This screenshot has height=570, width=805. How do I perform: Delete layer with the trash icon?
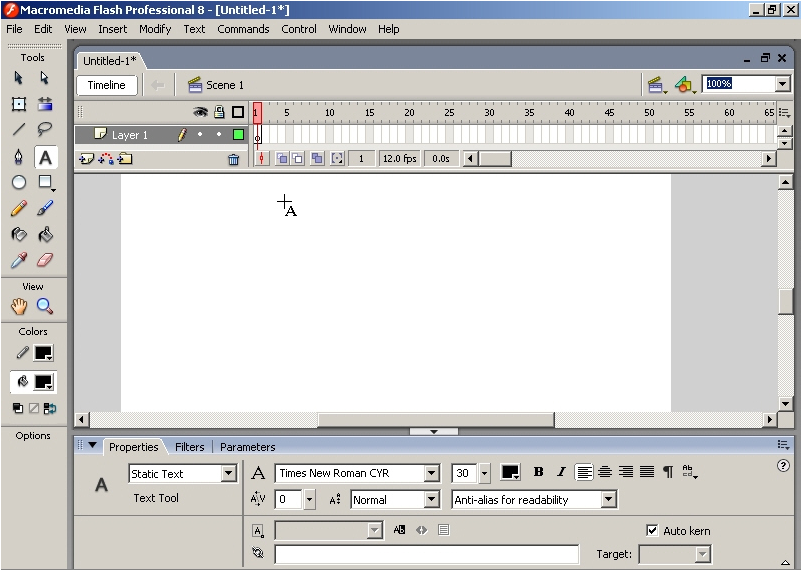point(234,160)
